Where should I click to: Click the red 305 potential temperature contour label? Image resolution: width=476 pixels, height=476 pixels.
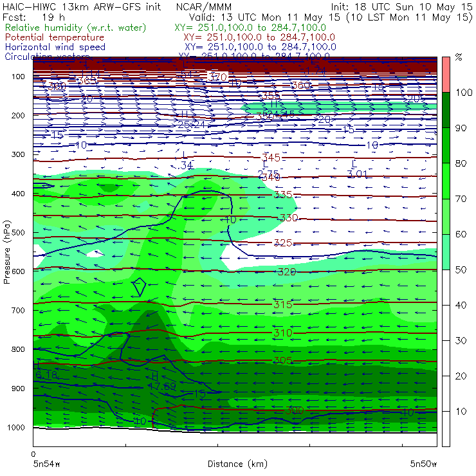[283, 360]
